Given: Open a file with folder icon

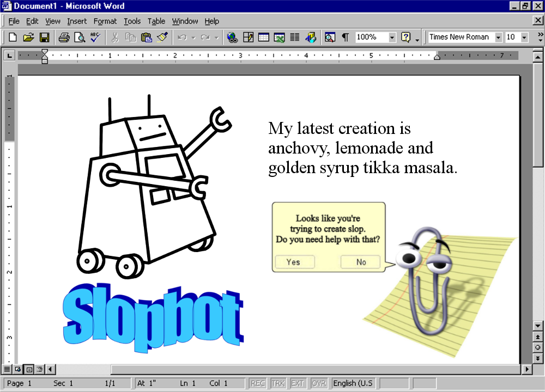Looking at the screenshot, I should click(x=28, y=37).
